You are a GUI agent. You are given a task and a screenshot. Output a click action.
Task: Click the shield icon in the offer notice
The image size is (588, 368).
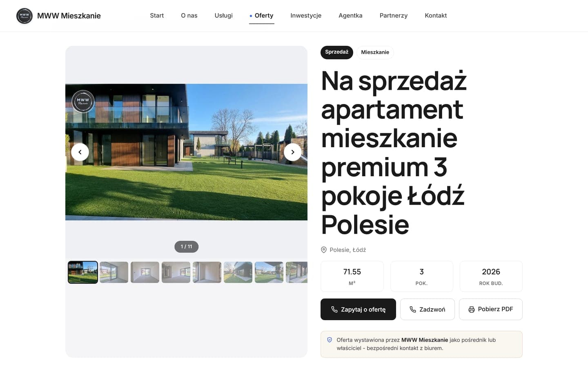click(330, 340)
